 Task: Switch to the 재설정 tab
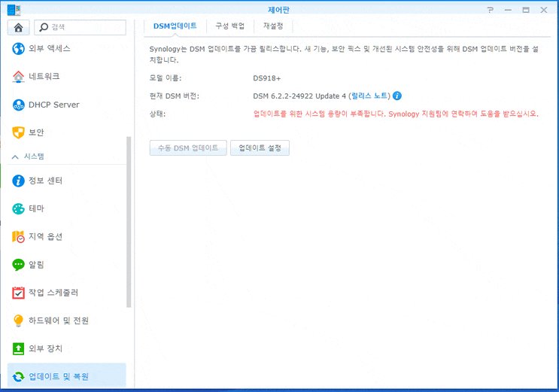[273, 26]
